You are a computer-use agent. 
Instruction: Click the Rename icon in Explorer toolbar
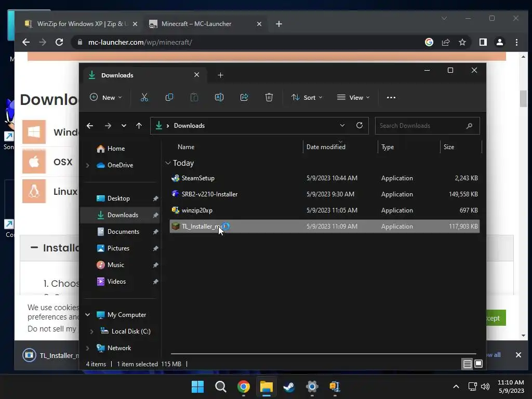point(219,97)
